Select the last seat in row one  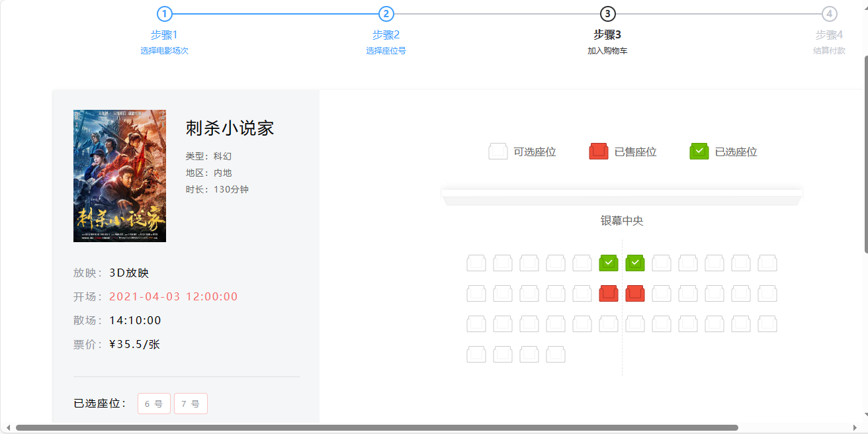click(x=767, y=263)
